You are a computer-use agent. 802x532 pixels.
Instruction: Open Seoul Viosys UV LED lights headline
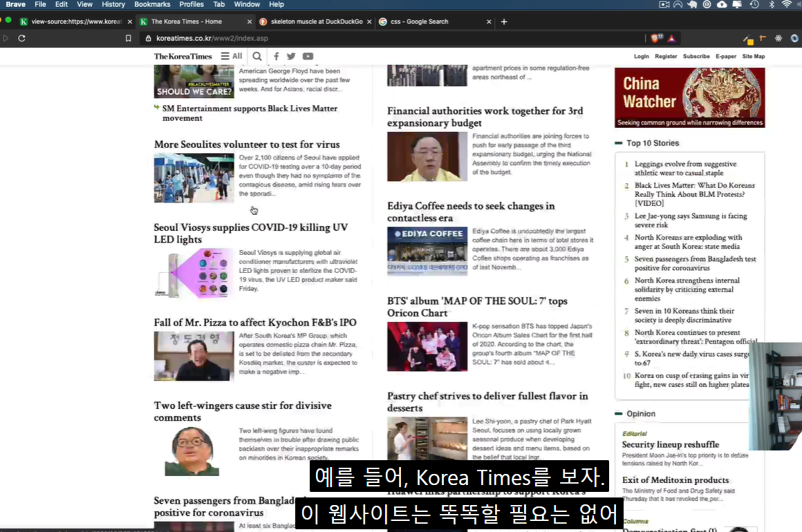[x=250, y=234]
